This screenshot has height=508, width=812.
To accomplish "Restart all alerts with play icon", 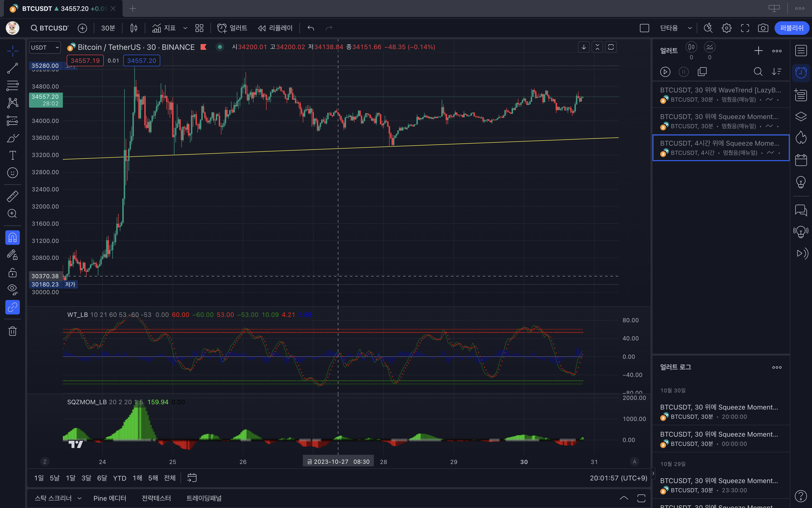I will point(665,72).
